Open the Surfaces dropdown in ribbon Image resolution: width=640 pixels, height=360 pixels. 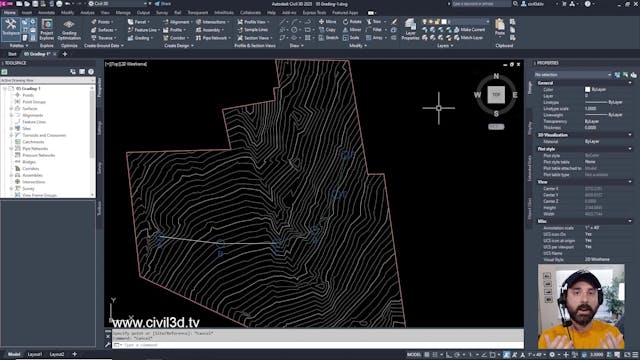(104, 30)
